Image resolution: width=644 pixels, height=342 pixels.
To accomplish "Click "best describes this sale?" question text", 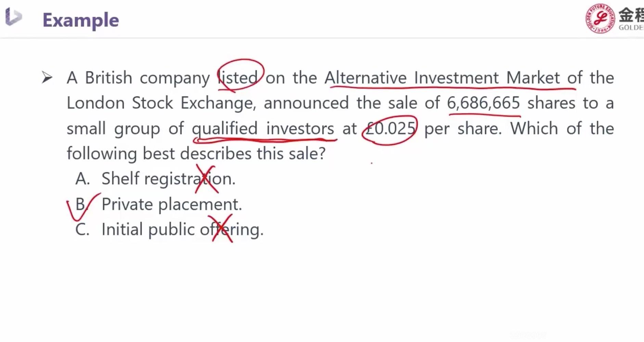I will 234,154.
